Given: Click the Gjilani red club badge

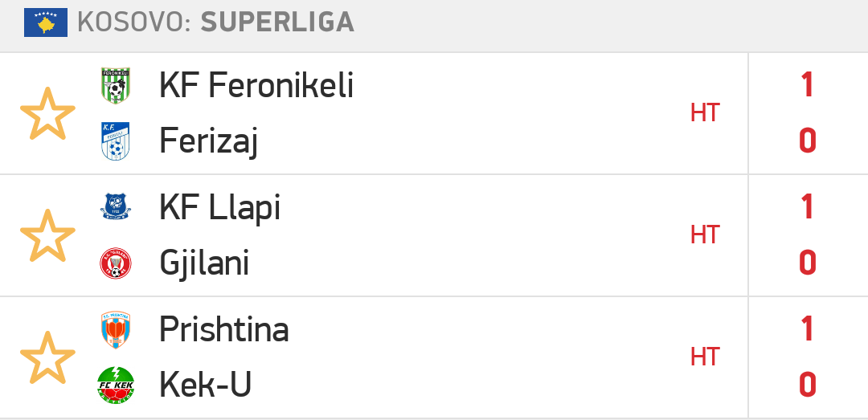Looking at the screenshot, I should [x=116, y=263].
